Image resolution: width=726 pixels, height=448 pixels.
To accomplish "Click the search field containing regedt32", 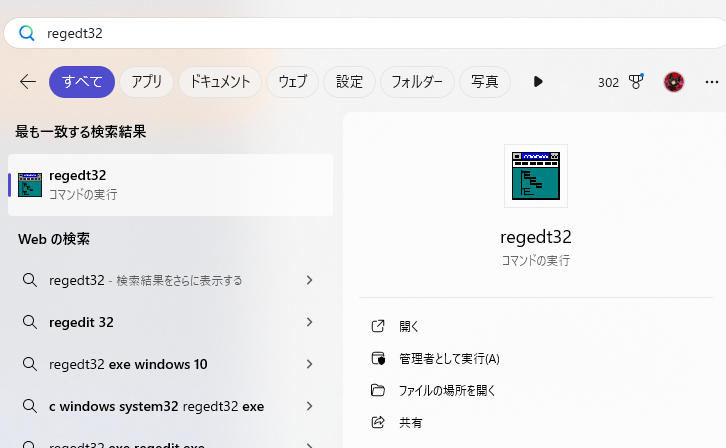I will pyautogui.click(x=366, y=33).
